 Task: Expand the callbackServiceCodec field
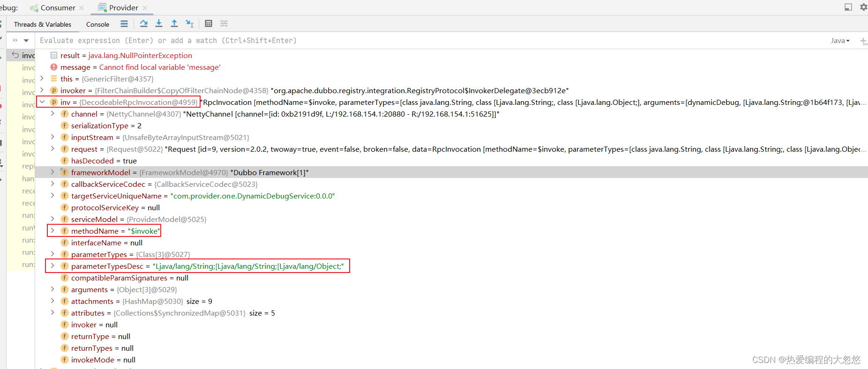[x=52, y=184]
